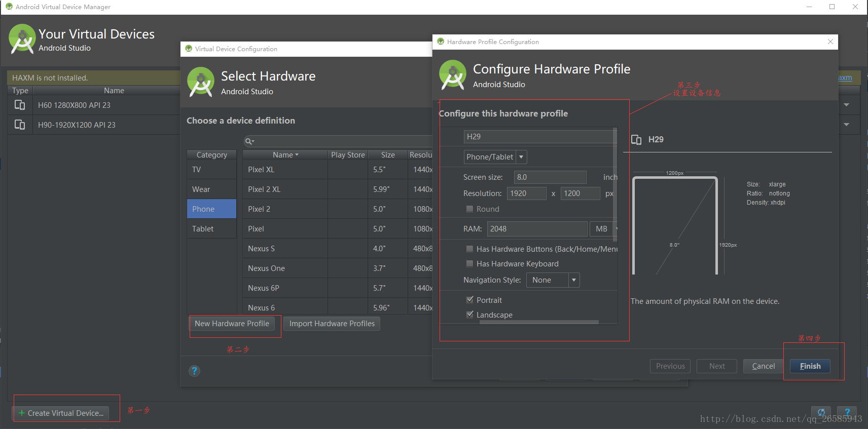Image resolution: width=868 pixels, height=429 pixels.
Task: Click the device type icon for H90-1920X1200 row
Action: (x=20, y=125)
